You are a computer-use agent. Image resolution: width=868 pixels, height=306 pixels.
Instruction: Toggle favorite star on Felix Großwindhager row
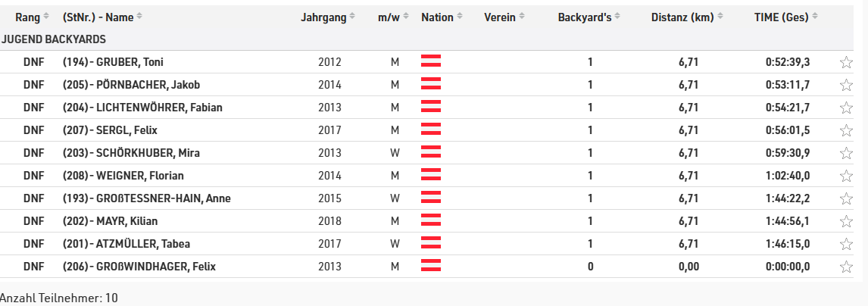(x=846, y=267)
